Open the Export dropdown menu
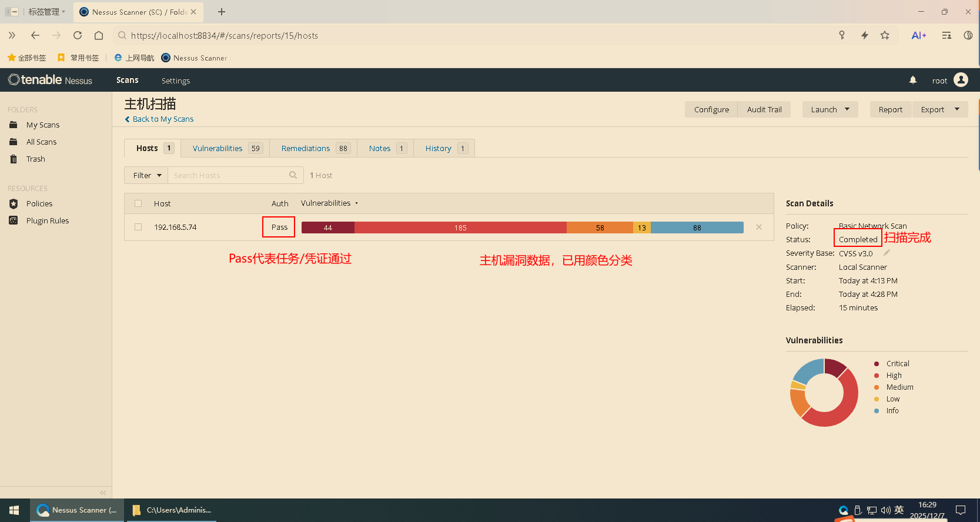 pyautogui.click(x=939, y=109)
